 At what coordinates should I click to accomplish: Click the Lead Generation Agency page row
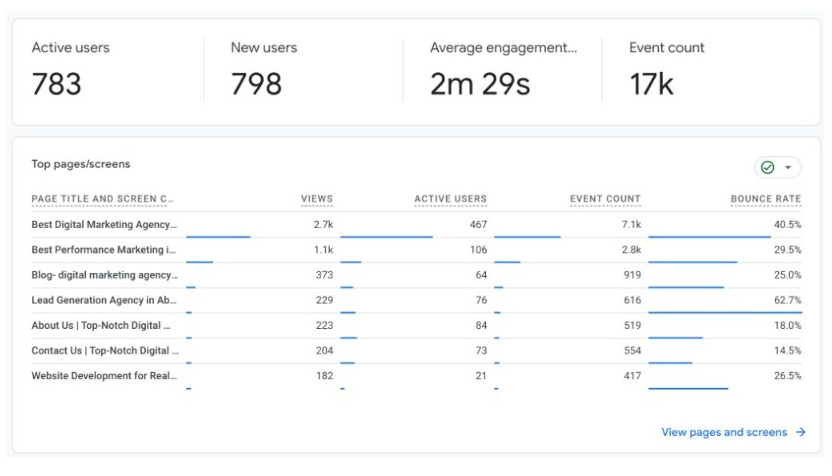click(104, 300)
